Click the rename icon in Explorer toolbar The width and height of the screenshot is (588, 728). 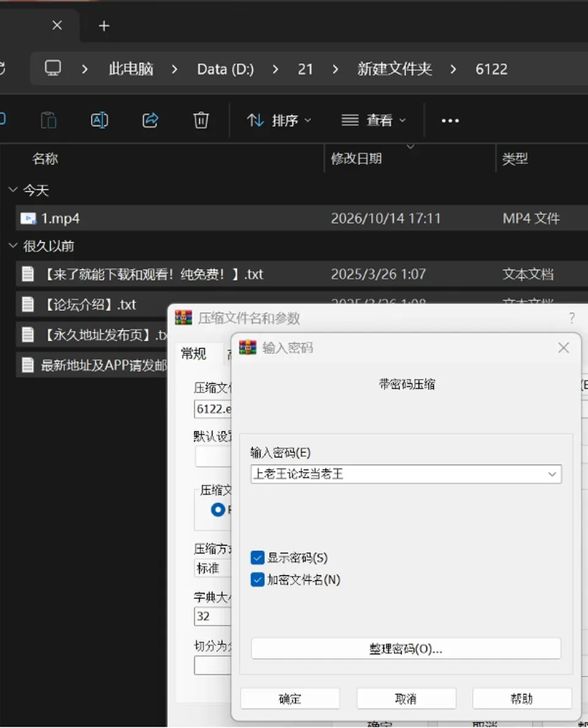(99, 120)
